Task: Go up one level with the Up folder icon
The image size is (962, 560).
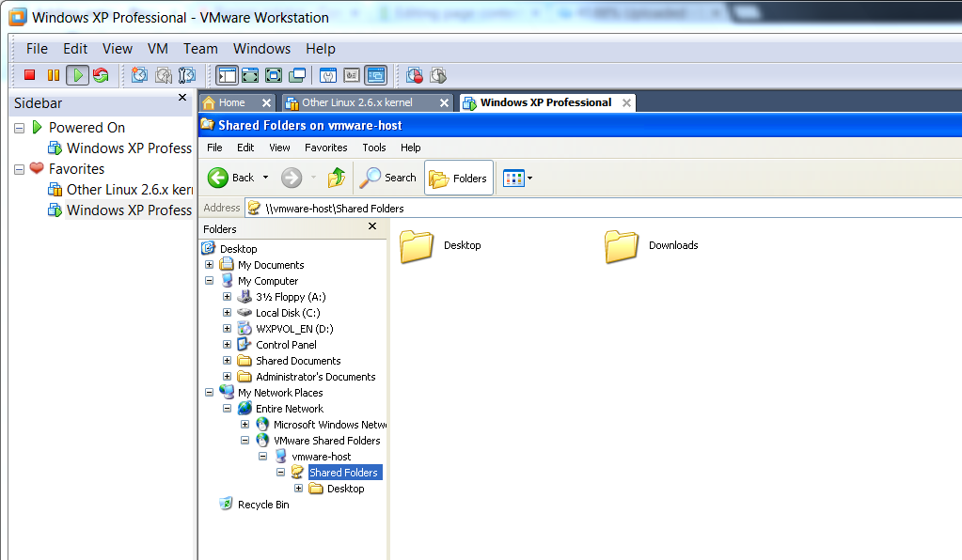Action: tap(337, 178)
